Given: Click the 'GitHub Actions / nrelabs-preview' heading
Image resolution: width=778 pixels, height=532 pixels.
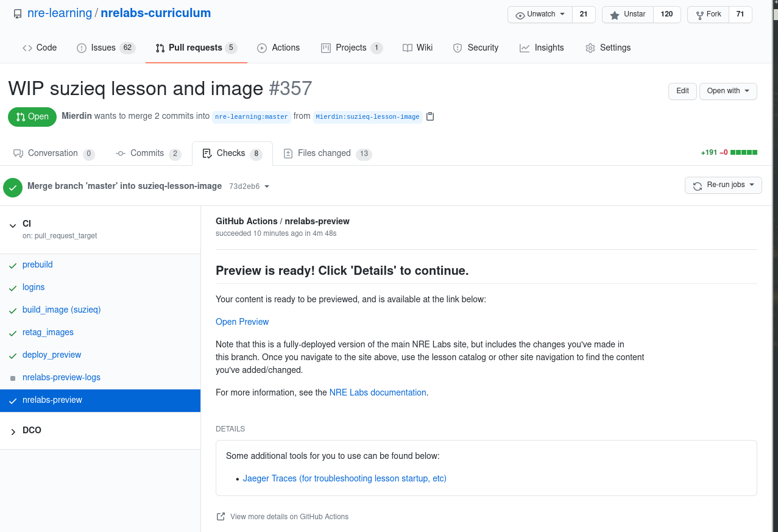Looking at the screenshot, I should [x=283, y=221].
